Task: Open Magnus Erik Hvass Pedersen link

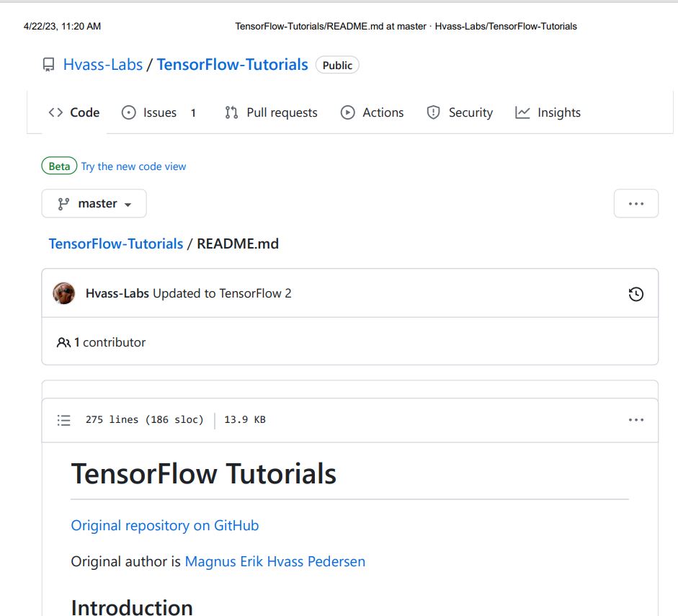Action: coord(275,561)
